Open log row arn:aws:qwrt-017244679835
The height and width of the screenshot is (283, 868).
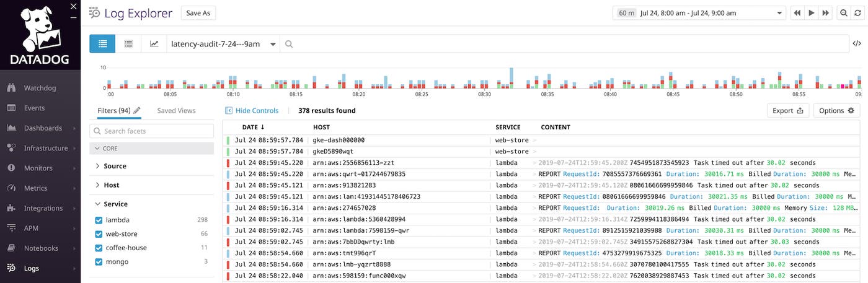[x=542, y=174]
